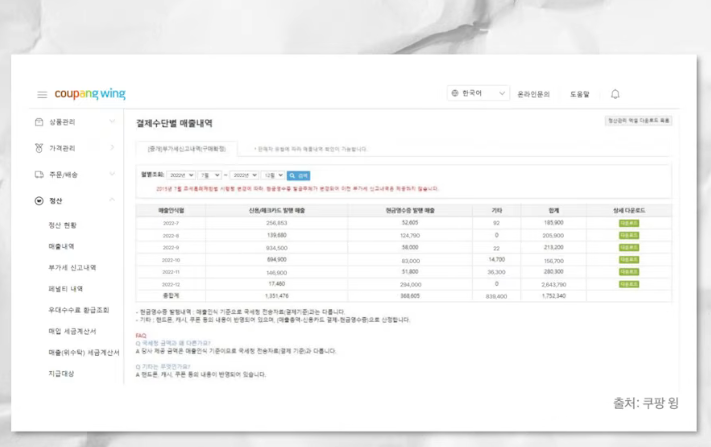Open 매출내역 in the sidebar
Image resolution: width=711 pixels, height=447 pixels.
[61, 247]
